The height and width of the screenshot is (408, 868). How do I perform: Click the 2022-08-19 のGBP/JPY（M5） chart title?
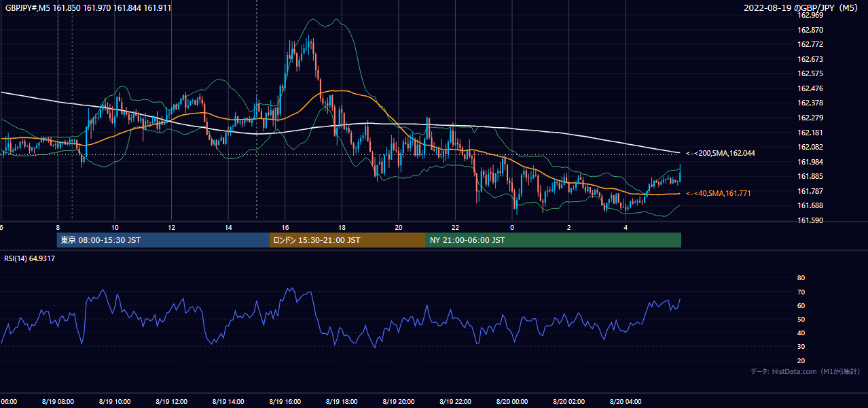[x=802, y=8]
